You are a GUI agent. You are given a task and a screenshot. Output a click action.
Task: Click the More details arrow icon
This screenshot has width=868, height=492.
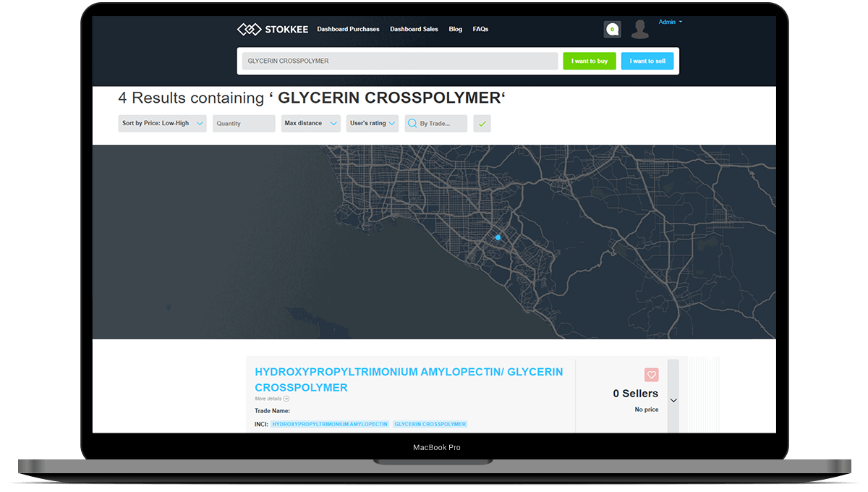[x=286, y=399]
